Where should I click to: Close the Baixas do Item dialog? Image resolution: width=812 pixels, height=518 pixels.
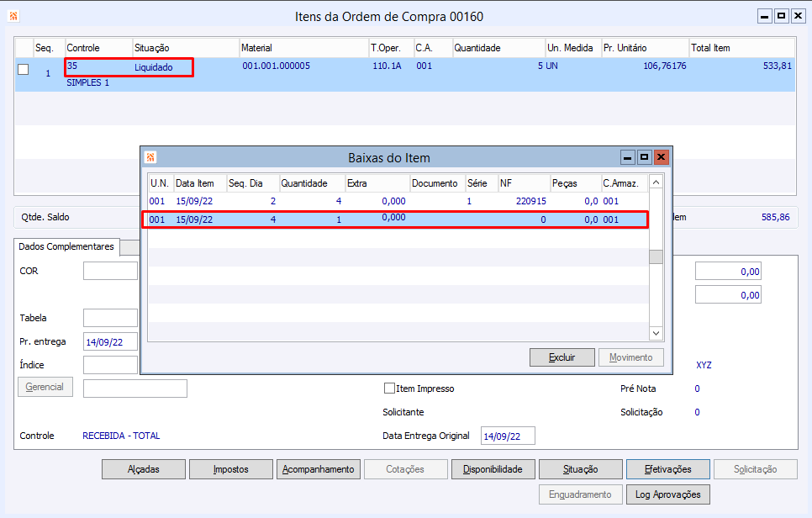[661, 157]
